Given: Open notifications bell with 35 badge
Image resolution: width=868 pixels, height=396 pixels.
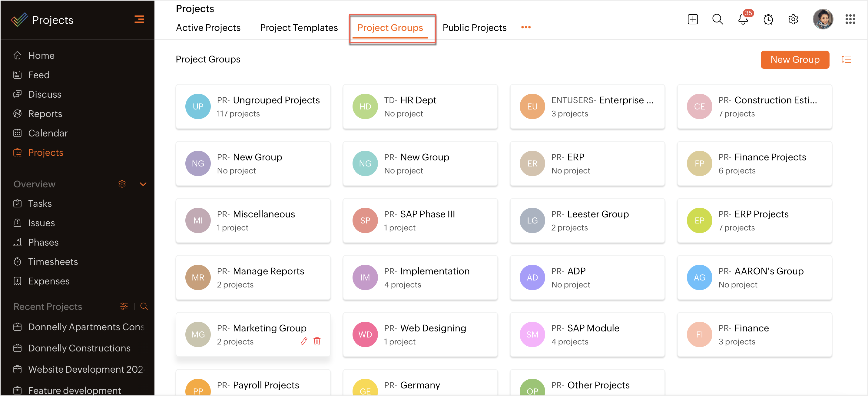Looking at the screenshot, I should tap(743, 19).
